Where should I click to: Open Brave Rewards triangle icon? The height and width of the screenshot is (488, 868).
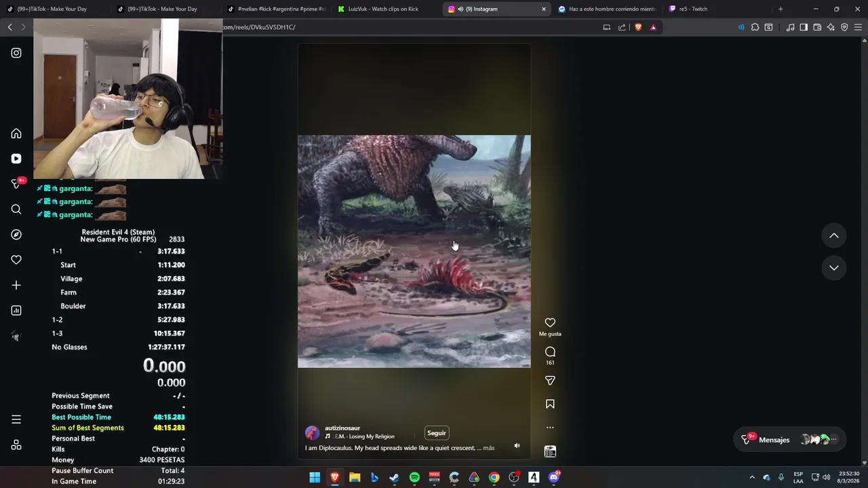pyautogui.click(x=653, y=27)
